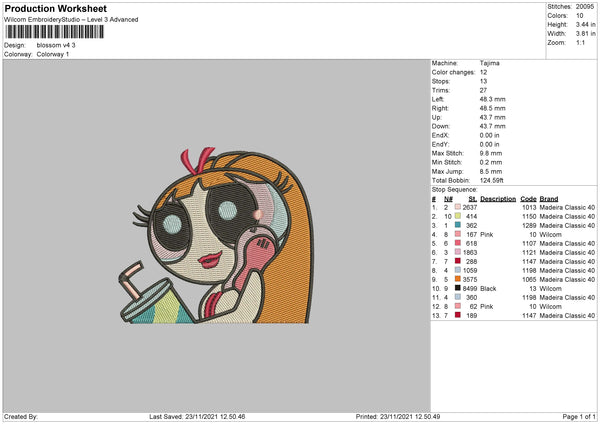Select the yellow-green swatch with 414 stitches
Viewport: 600px width, 424px height.
pos(458,216)
